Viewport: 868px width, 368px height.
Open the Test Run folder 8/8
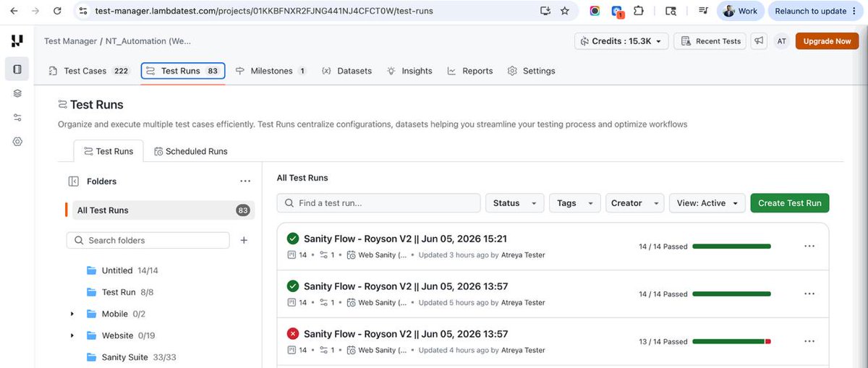119,292
